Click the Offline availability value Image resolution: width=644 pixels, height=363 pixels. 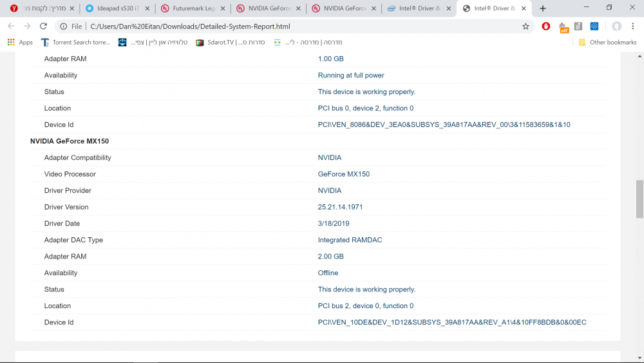point(328,273)
